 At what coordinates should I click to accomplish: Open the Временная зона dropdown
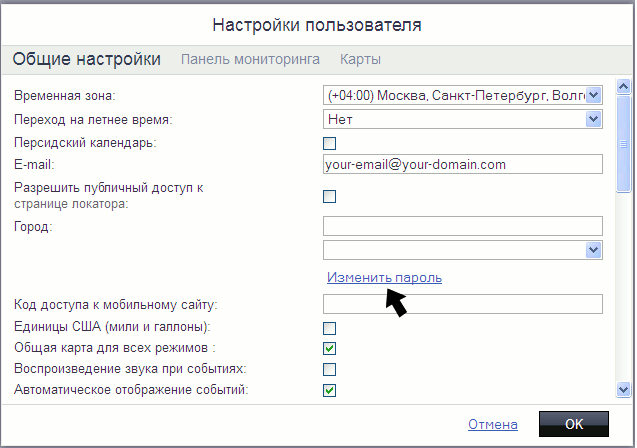(x=593, y=95)
